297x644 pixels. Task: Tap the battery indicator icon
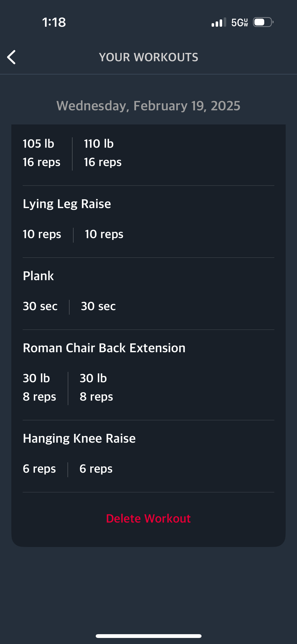pos(263,22)
